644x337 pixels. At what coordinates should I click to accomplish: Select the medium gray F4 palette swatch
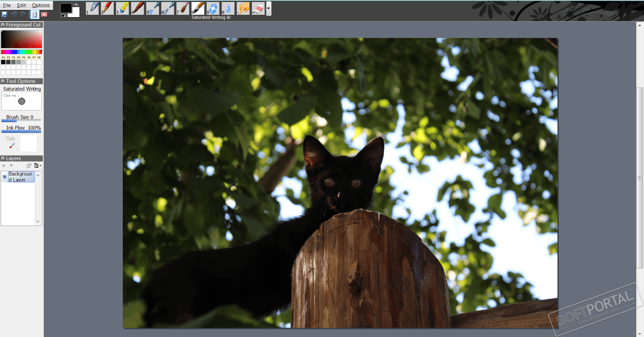[x=18, y=62]
